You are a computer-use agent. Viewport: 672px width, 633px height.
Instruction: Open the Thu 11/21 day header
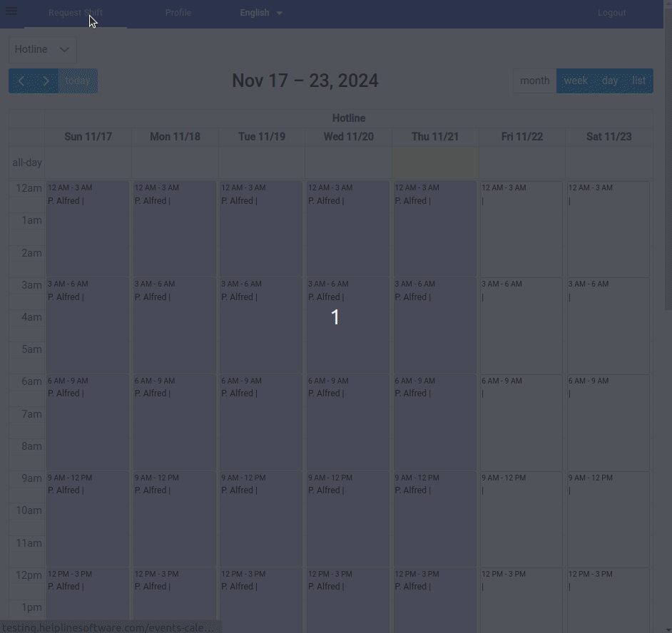435,137
